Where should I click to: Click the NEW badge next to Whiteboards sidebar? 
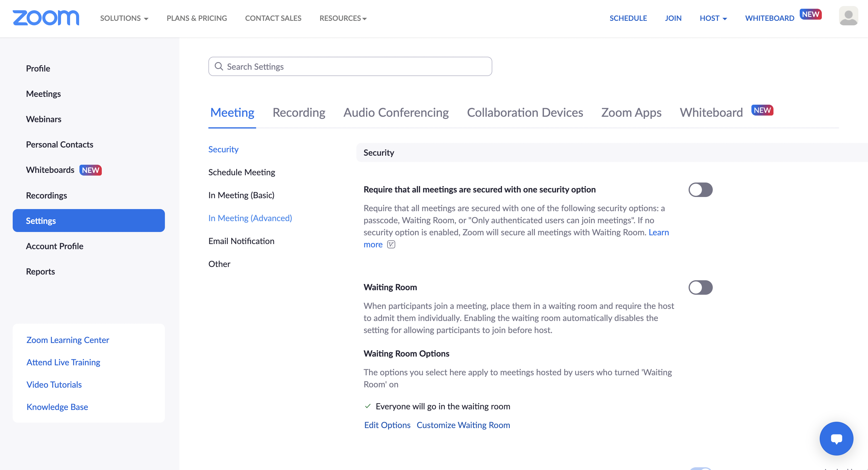[x=90, y=170]
